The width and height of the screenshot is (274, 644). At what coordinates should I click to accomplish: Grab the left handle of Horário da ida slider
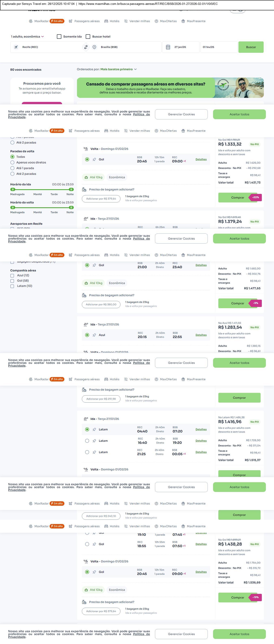click(13, 189)
